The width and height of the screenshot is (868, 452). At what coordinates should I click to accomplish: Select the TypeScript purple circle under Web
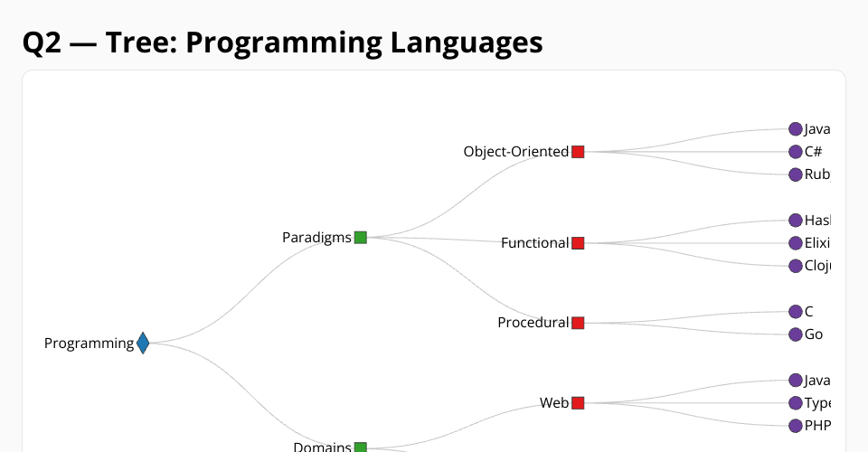pos(796,403)
